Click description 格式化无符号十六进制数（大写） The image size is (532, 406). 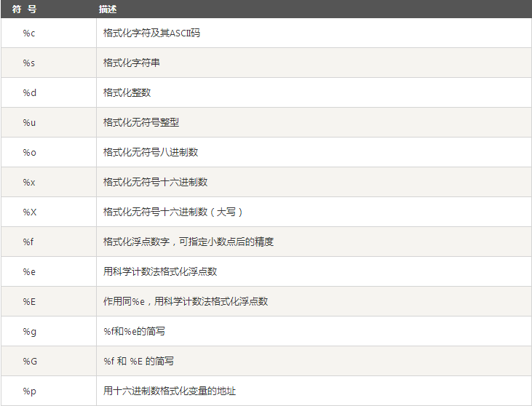173,212
